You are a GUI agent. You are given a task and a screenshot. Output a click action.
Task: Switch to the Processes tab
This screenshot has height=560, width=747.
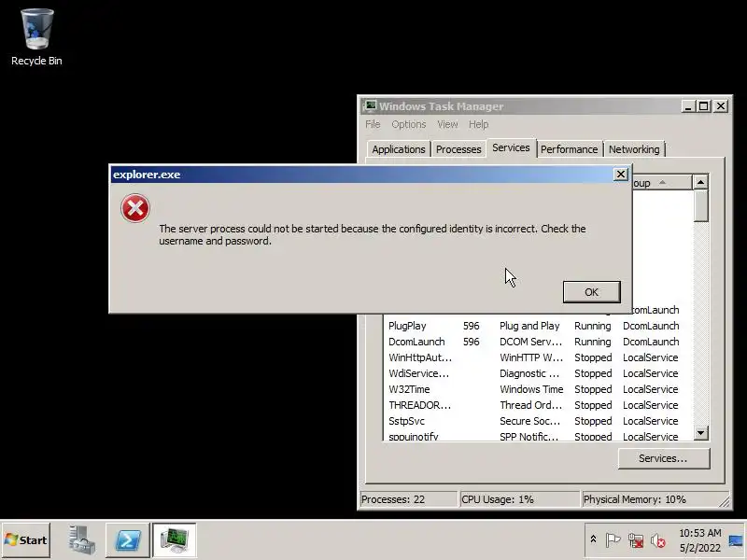pyautogui.click(x=458, y=149)
